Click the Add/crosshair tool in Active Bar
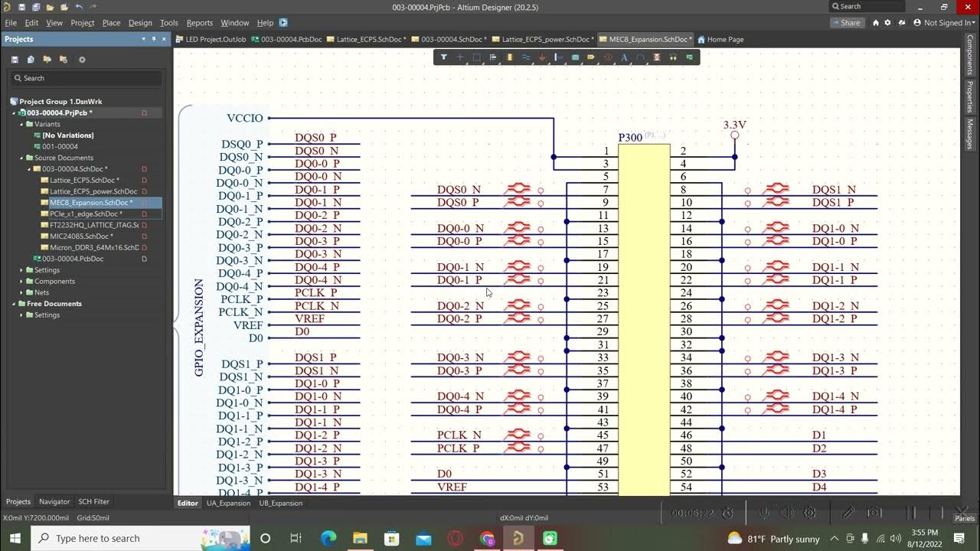The width and height of the screenshot is (980, 551). coord(460,57)
